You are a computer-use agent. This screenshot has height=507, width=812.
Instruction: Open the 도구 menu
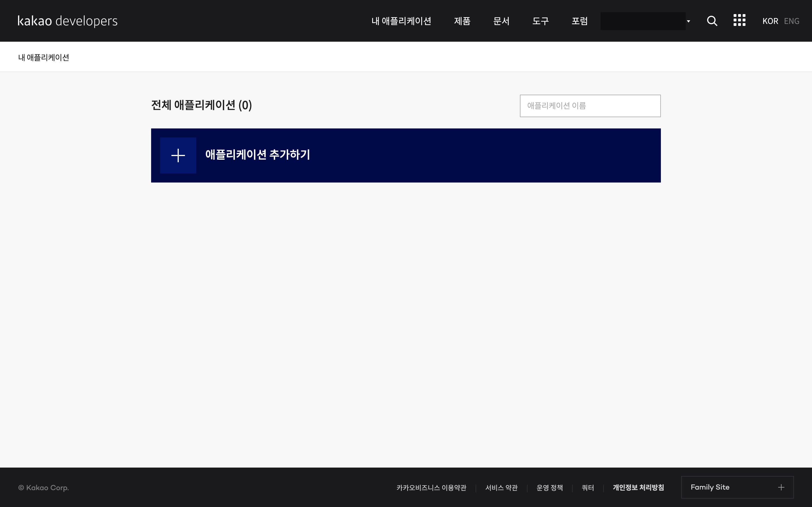pyautogui.click(x=540, y=21)
